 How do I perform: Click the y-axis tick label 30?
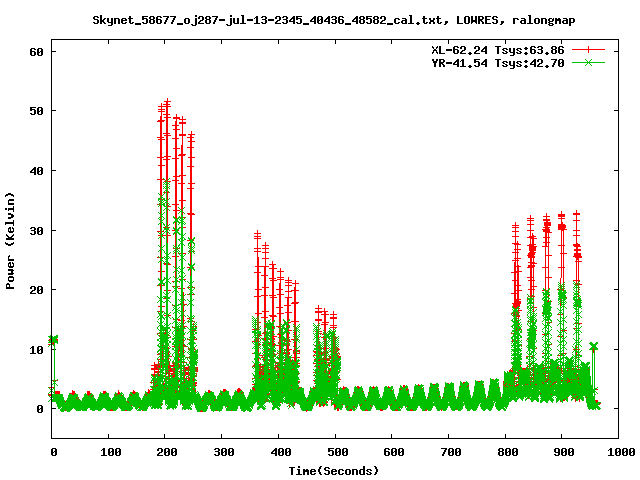point(36,231)
